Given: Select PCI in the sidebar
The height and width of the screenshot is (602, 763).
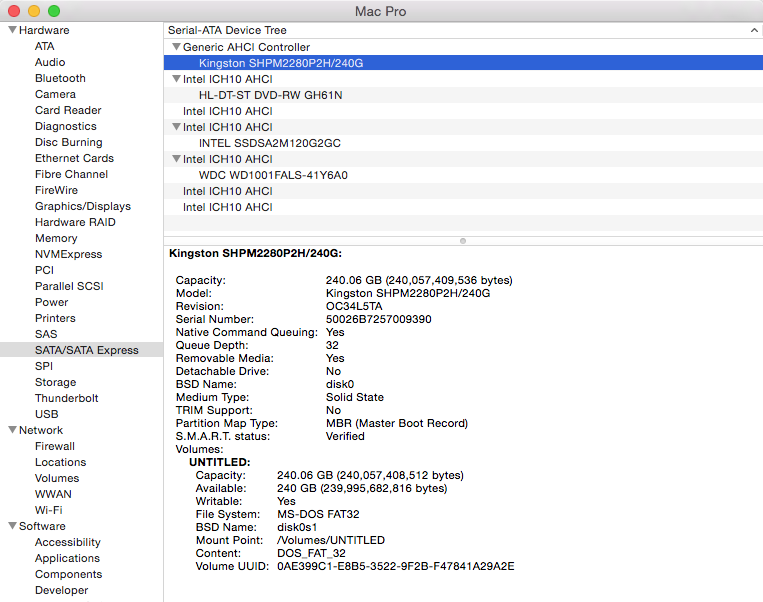Looking at the screenshot, I should tap(44, 270).
